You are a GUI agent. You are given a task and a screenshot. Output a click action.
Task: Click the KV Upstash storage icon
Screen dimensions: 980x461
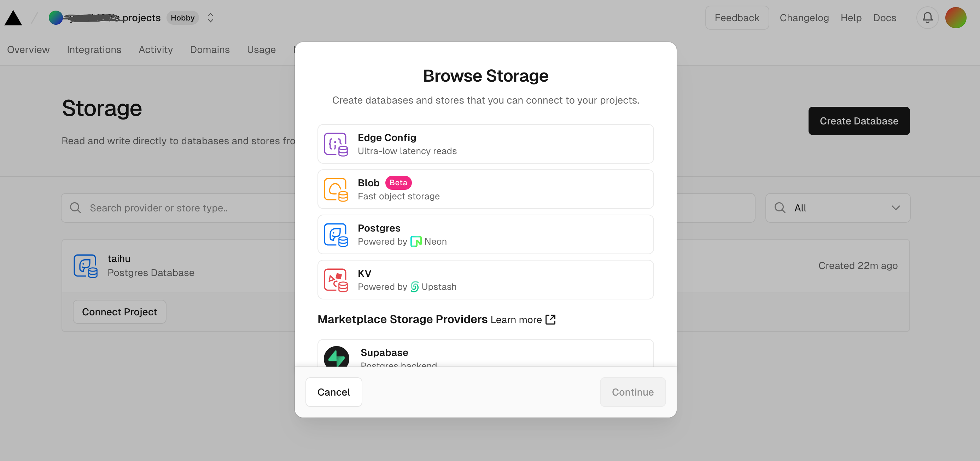(x=335, y=280)
